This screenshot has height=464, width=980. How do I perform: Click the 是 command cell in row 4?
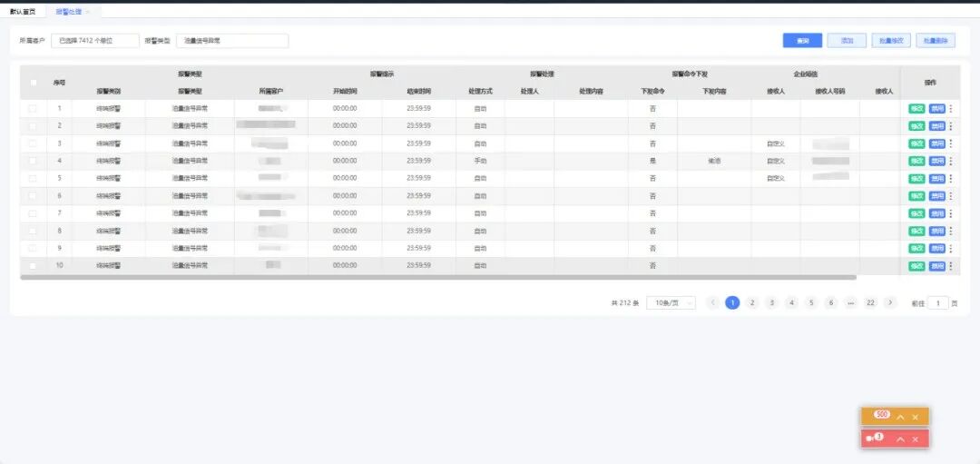pyautogui.click(x=652, y=162)
